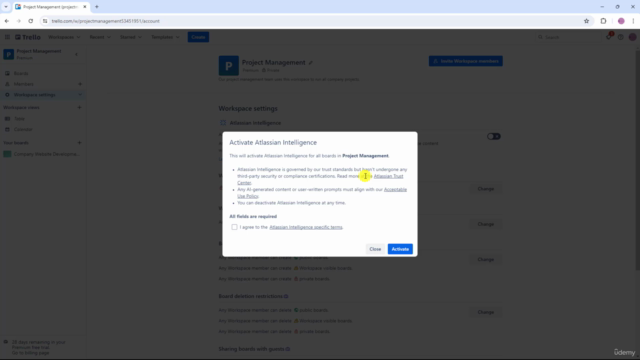Open Company Website Development board
Viewport: 640px width, 360px height.
42,154
